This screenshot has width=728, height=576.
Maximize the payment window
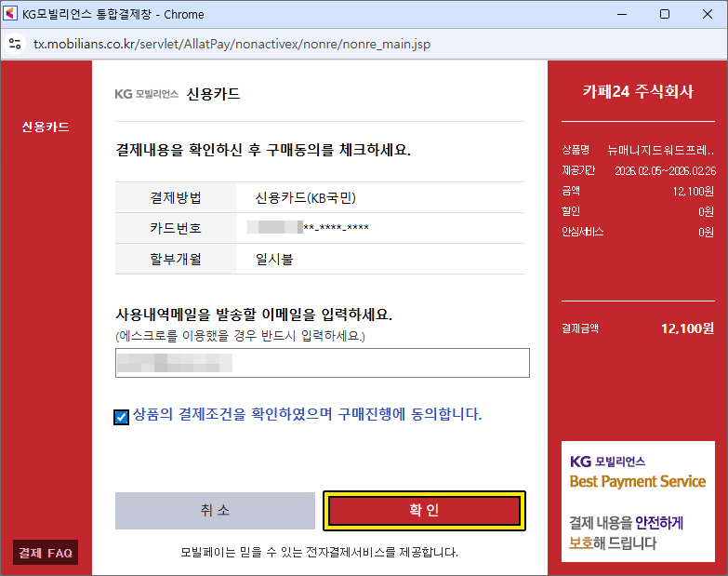click(x=665, y=14)
